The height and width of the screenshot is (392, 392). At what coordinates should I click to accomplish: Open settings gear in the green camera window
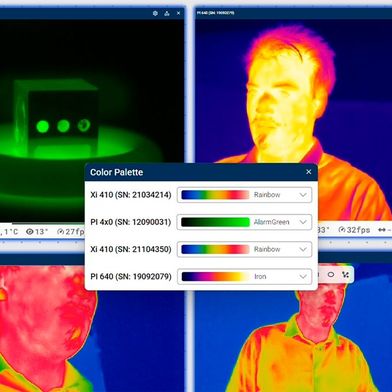click(155, 13)
